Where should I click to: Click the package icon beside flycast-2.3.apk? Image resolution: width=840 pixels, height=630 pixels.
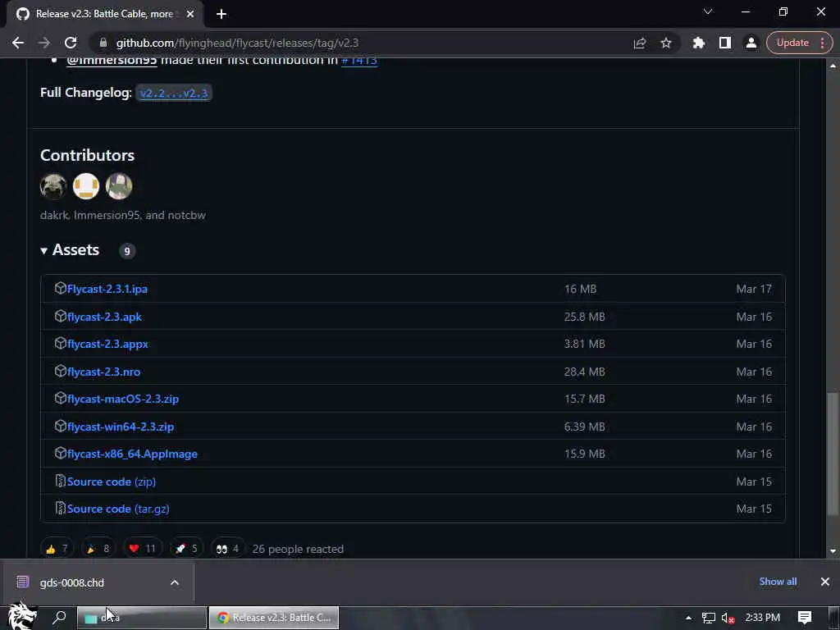pyautogui.click(x=61, y=316)
